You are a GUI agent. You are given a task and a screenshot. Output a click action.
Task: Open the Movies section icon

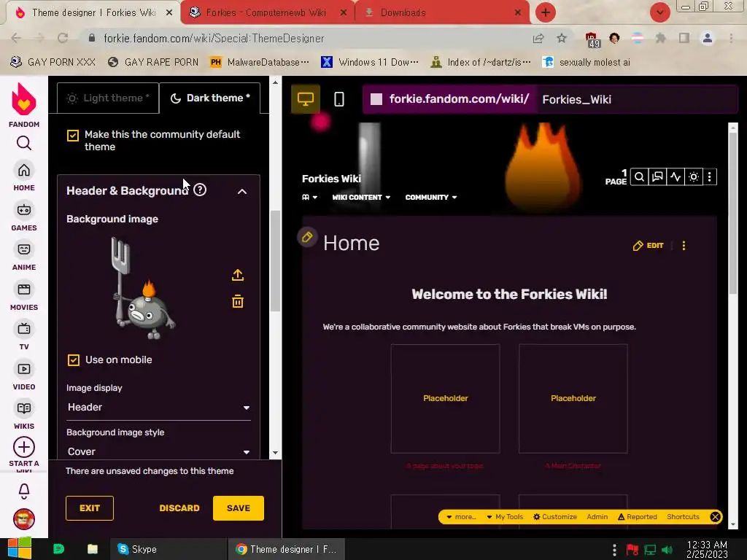point(24,289)
